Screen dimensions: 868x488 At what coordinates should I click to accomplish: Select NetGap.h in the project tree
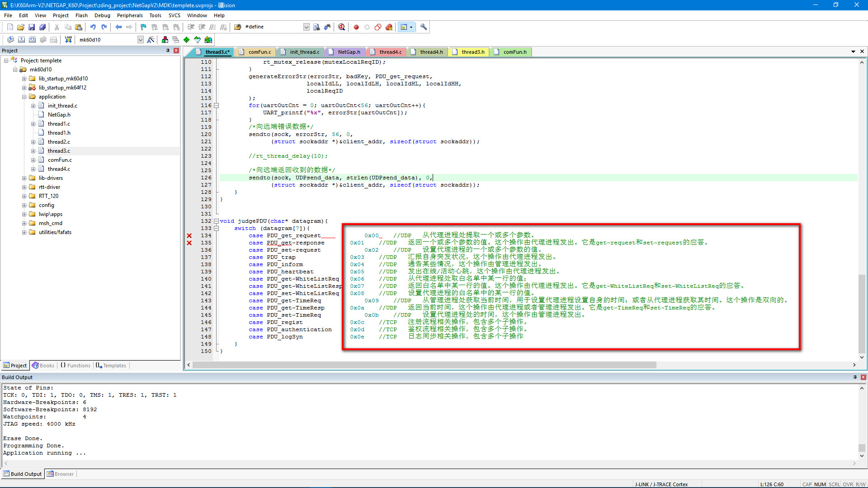click(59, 115)
